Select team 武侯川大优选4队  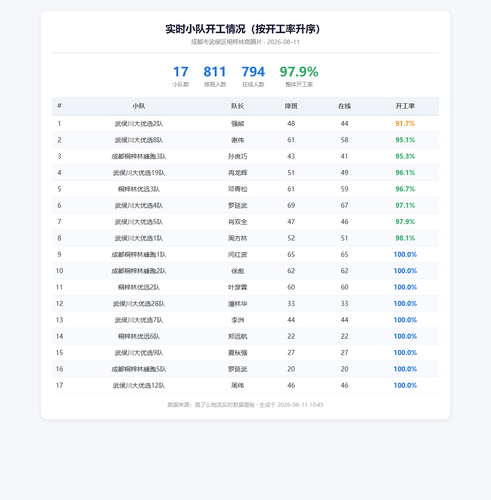click(x=139, y=205)
